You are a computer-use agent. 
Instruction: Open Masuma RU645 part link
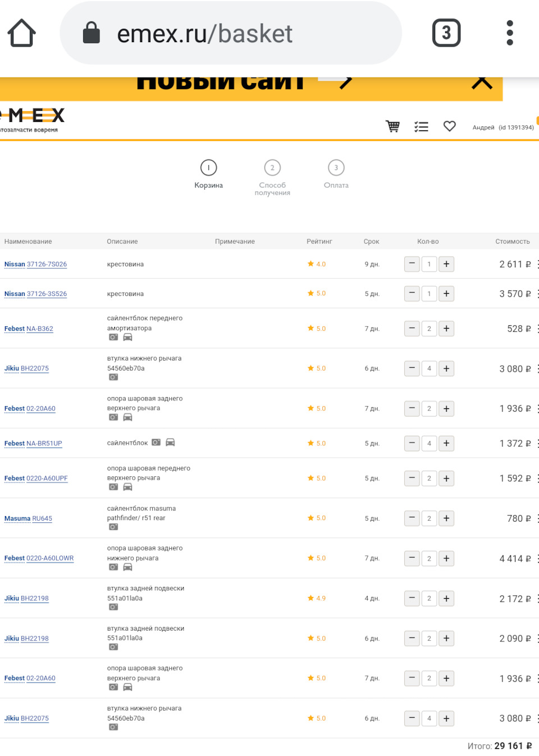28,518
